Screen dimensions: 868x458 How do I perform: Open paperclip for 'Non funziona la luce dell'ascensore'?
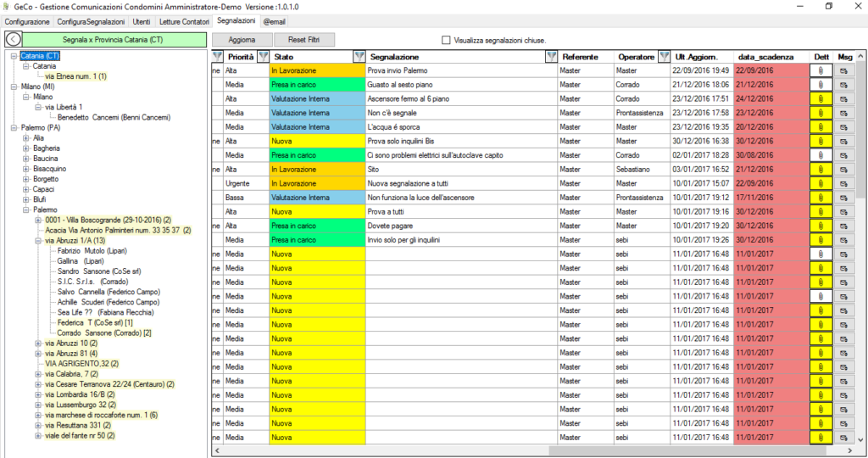(x=821, y=198)
